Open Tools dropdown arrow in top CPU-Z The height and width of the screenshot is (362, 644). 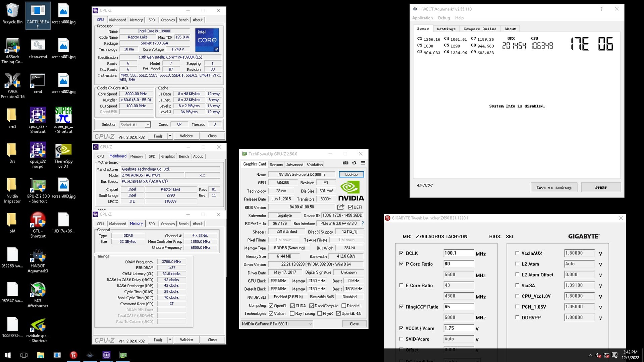click(170, 136)
